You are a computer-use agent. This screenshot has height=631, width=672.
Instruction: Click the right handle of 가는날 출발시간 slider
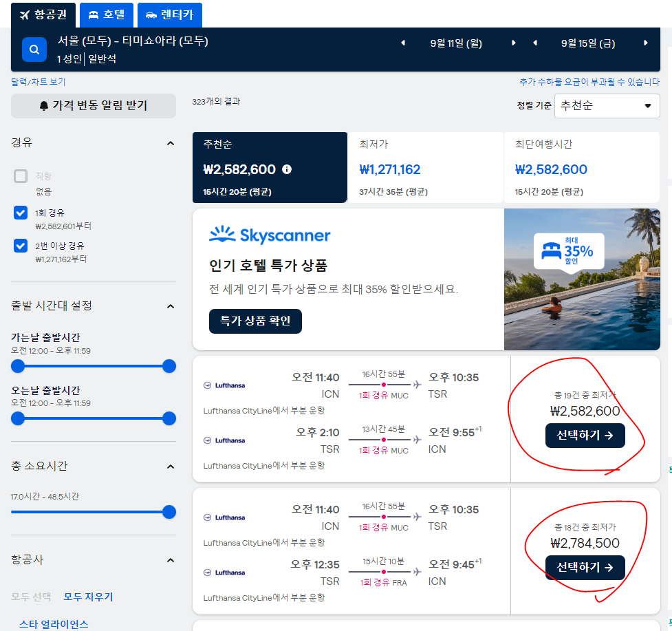point(169,366)
